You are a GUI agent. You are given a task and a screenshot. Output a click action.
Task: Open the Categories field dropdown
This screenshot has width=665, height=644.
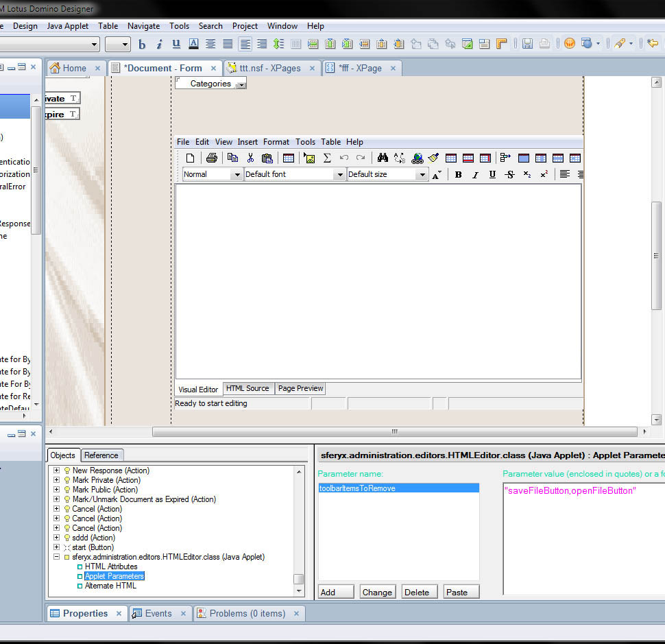point(241,85)
